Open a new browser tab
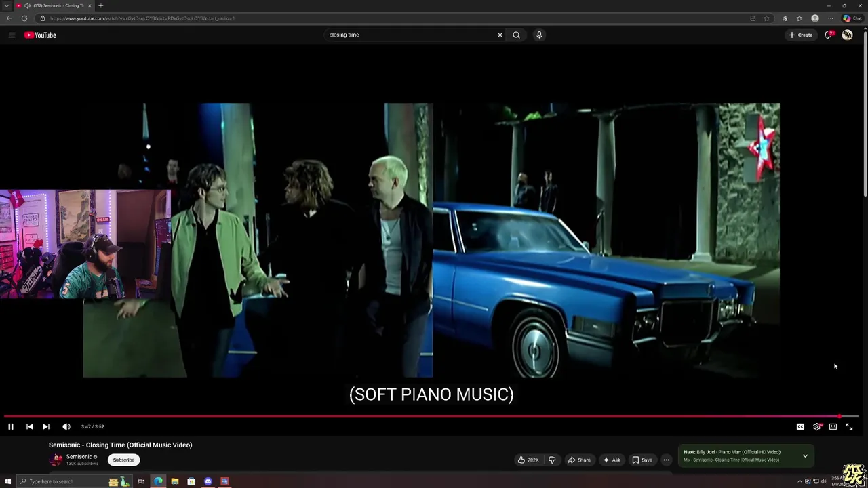 [100, 5]
